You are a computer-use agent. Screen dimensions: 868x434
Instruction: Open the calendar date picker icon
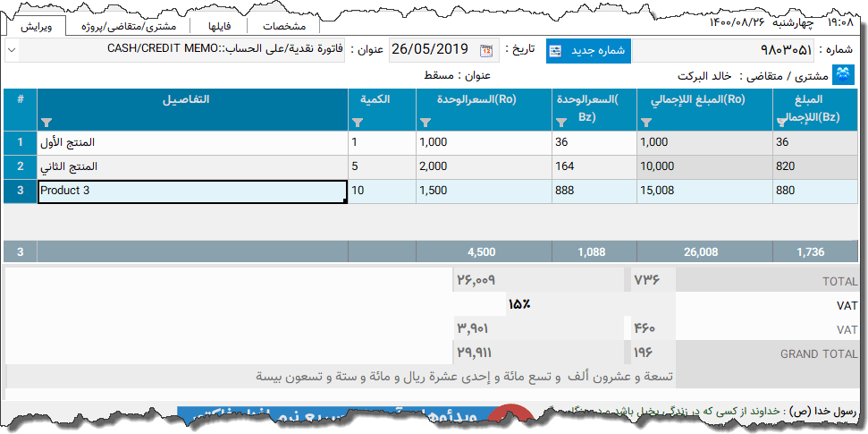click(486, 50)
